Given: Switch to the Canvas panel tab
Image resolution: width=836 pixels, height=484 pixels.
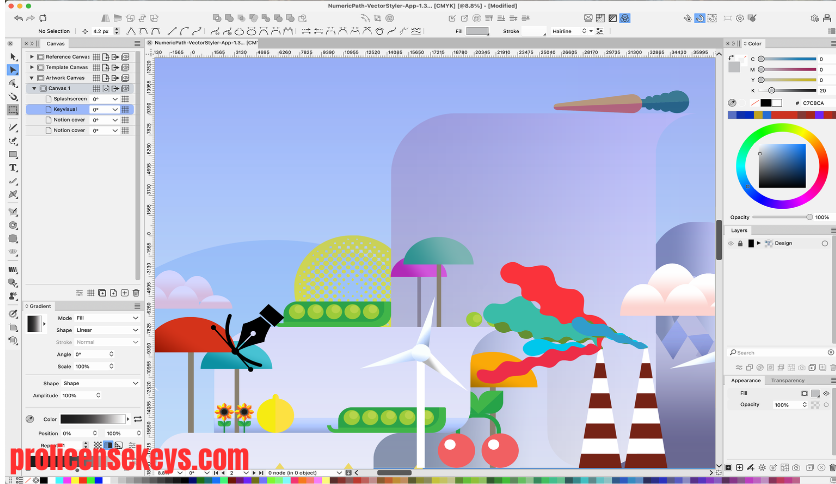Looking at the screenshot, I should click(55, 44).
